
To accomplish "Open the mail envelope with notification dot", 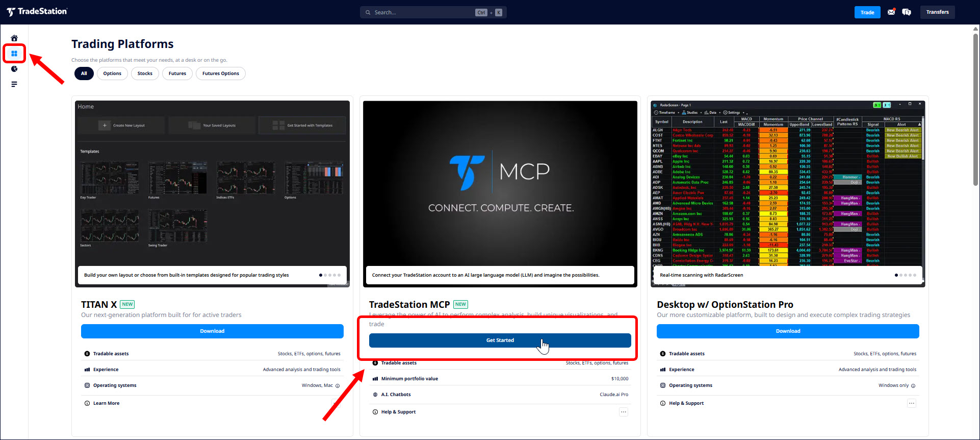I will coord(891,12).
